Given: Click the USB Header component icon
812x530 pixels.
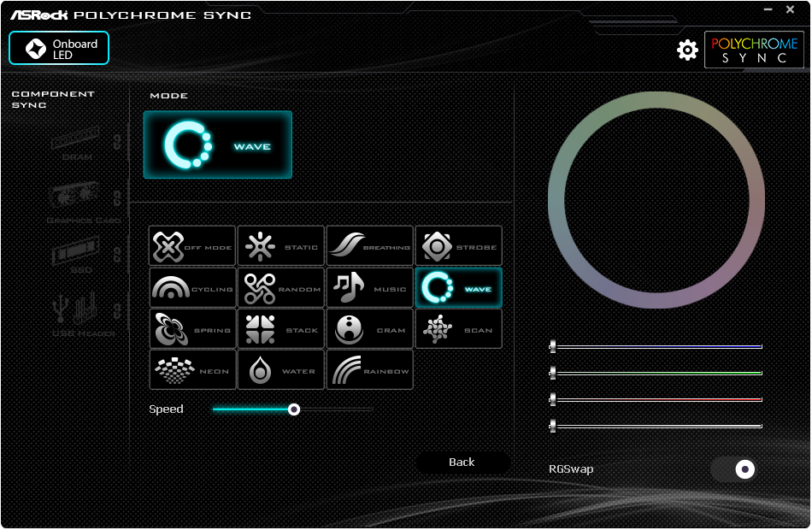Looking at the screenshot, I should pyautogui.click(x=75, y=309).
